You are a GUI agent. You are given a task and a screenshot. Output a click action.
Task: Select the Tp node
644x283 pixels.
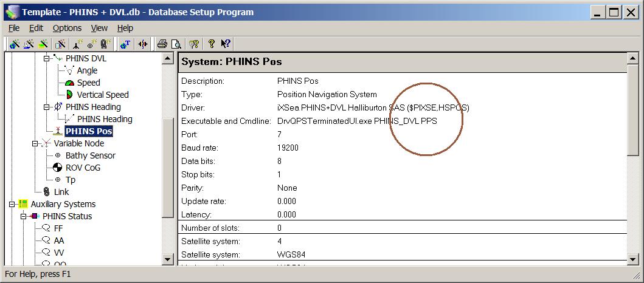tap(71, 180)
